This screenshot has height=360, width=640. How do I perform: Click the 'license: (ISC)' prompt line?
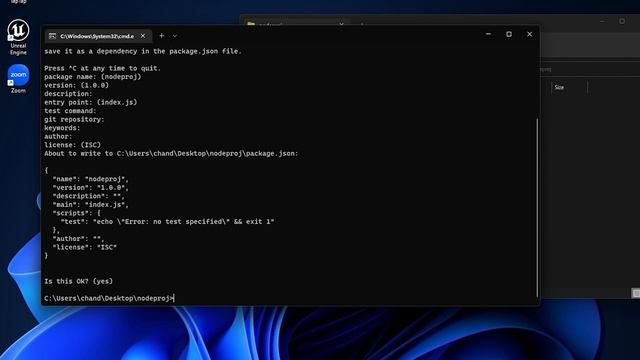pos(72,145)
